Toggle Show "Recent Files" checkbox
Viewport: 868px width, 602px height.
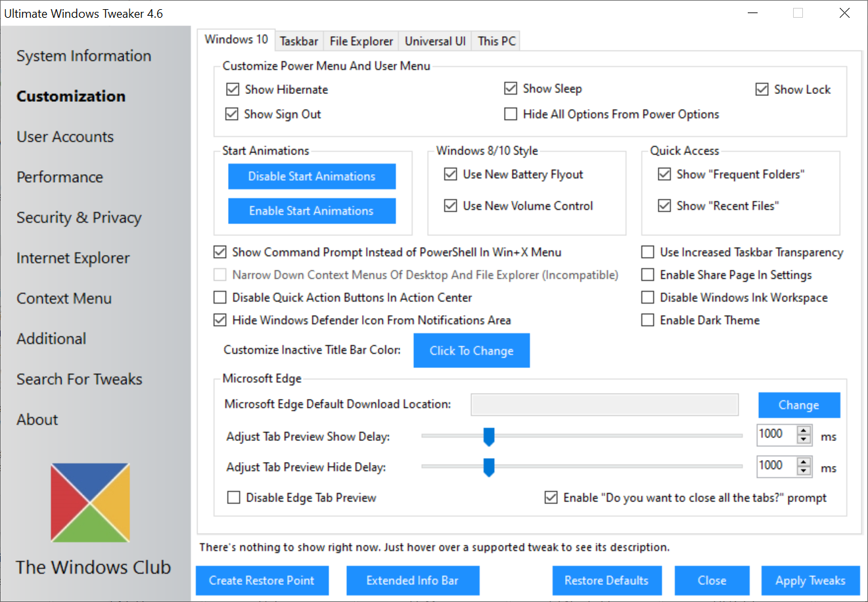tap(664, 206)
